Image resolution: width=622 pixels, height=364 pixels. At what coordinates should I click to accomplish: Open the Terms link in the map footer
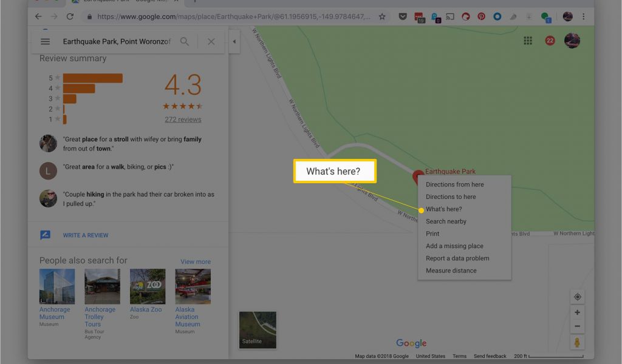pyautogui.click(x=459, y=356)
